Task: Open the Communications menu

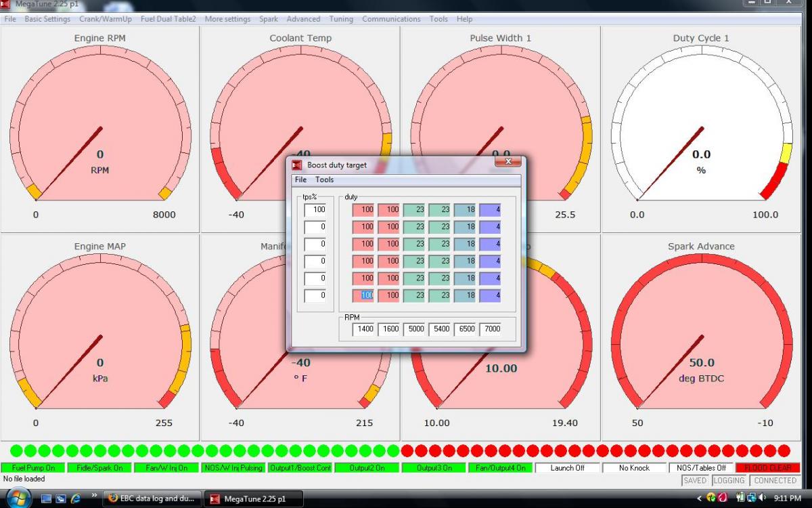Action: pos(391,19)
